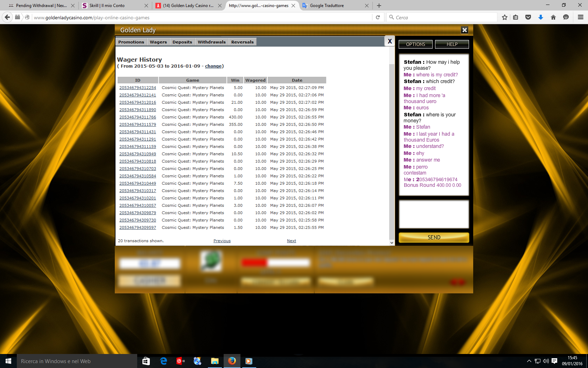Open the Promotions tab
This screenshot has height=368, width=588.
[131, 42]
